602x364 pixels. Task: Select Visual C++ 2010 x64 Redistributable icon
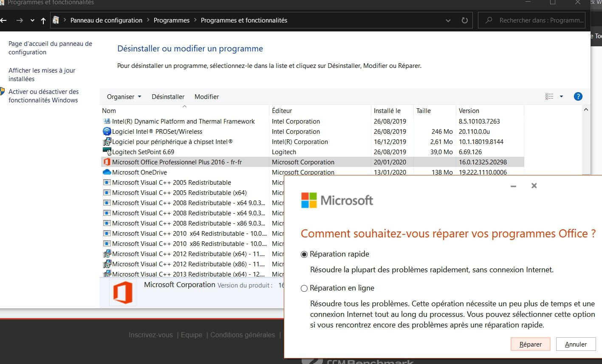(107, 234)
